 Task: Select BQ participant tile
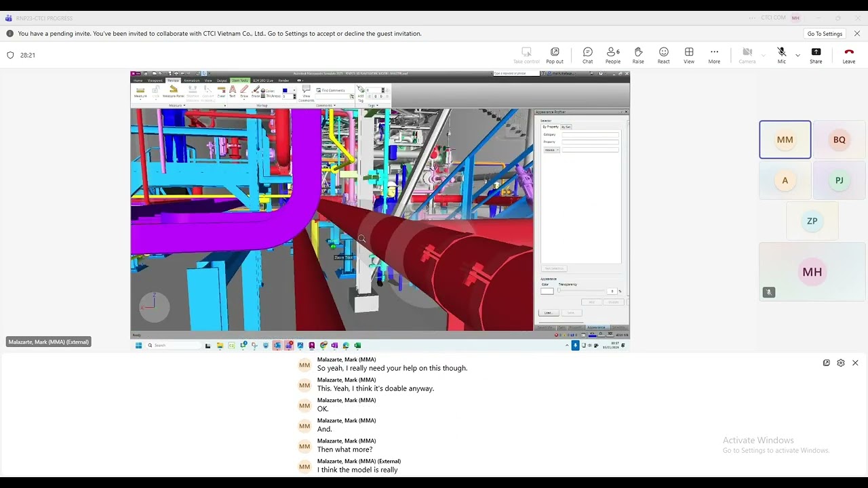[840, 140]
